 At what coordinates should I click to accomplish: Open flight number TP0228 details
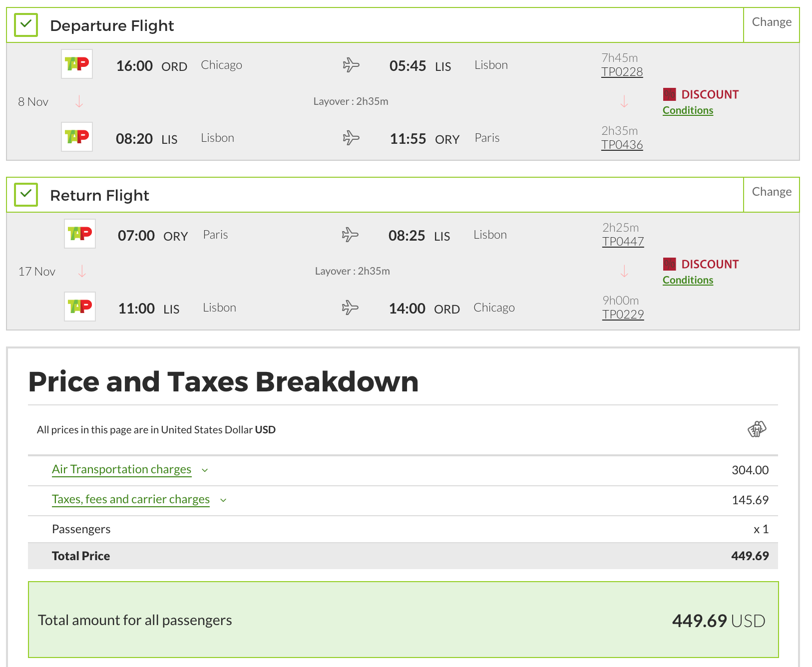point(622,72)
